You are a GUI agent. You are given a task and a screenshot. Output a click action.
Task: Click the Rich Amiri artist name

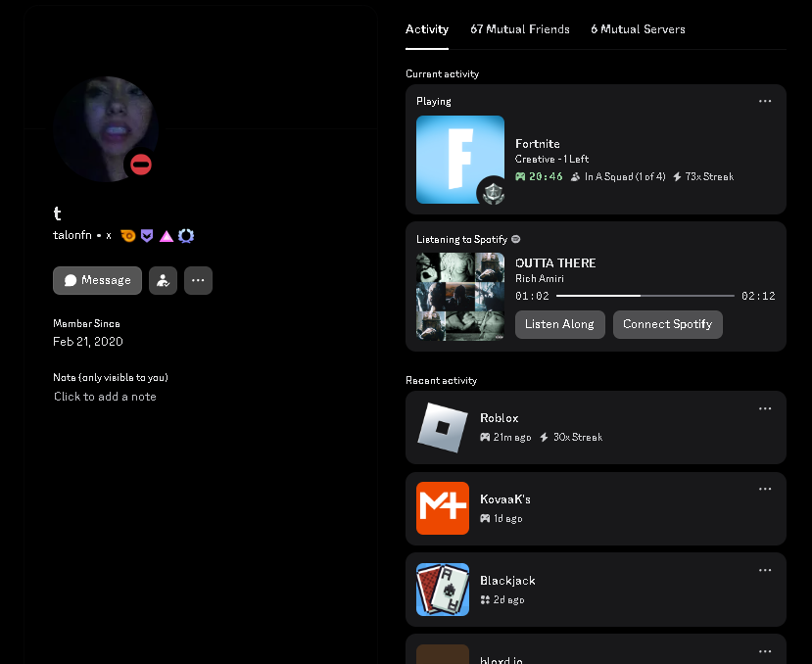click(x=540, y=279)
